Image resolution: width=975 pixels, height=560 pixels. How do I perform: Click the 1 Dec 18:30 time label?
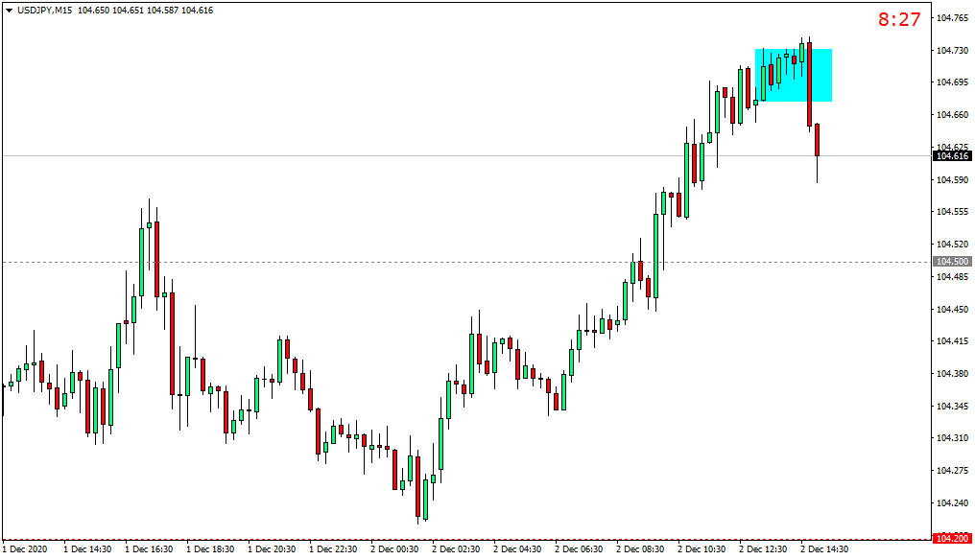point(210,549)
